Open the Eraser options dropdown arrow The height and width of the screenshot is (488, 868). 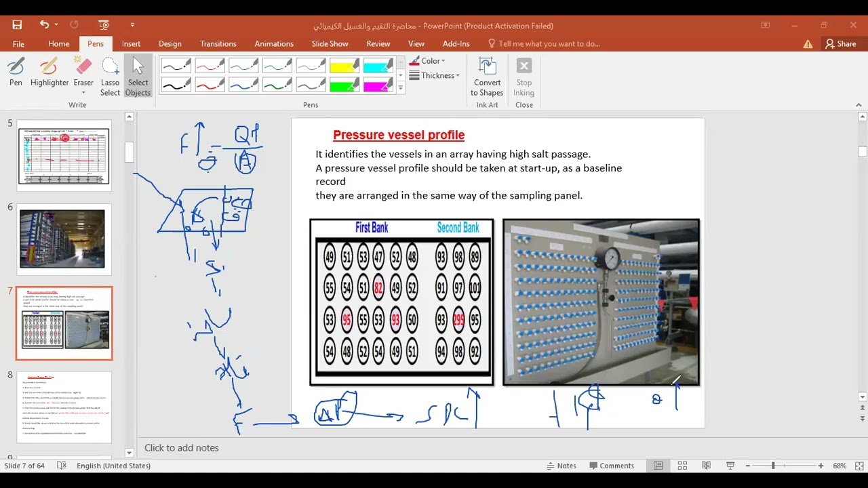coord(83,93)
